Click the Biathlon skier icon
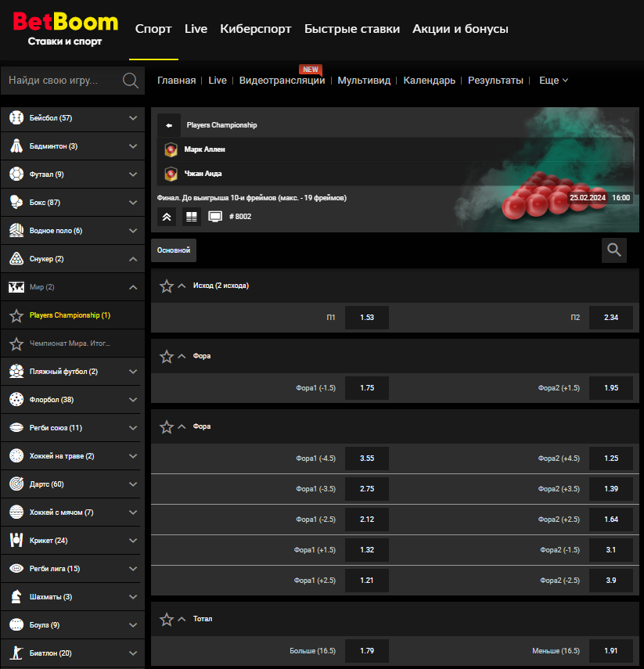 coord(16,653)
